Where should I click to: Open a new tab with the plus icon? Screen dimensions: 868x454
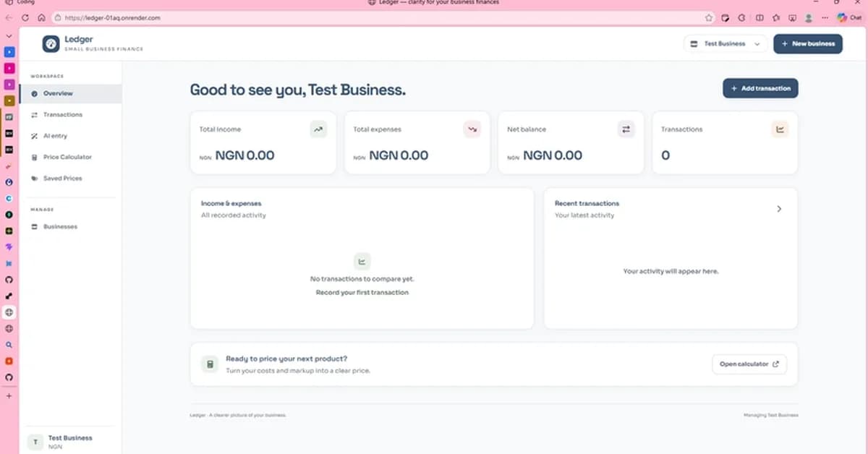pos(9,396)
